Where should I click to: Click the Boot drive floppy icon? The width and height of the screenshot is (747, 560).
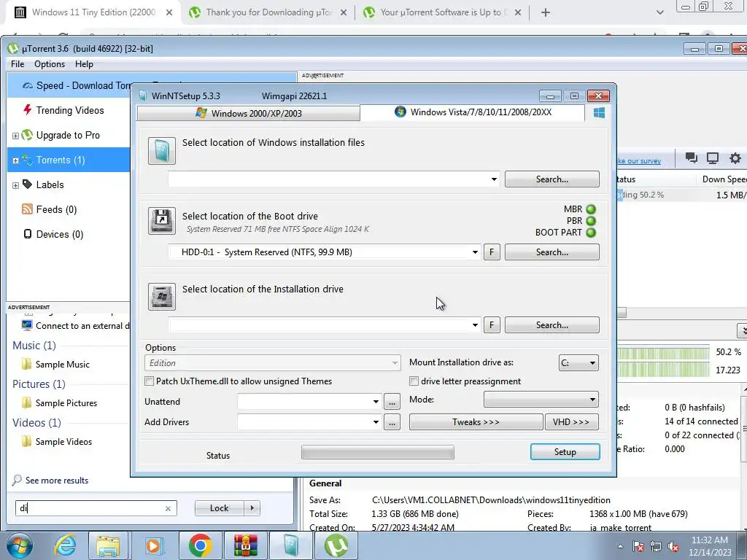[161, 221]
